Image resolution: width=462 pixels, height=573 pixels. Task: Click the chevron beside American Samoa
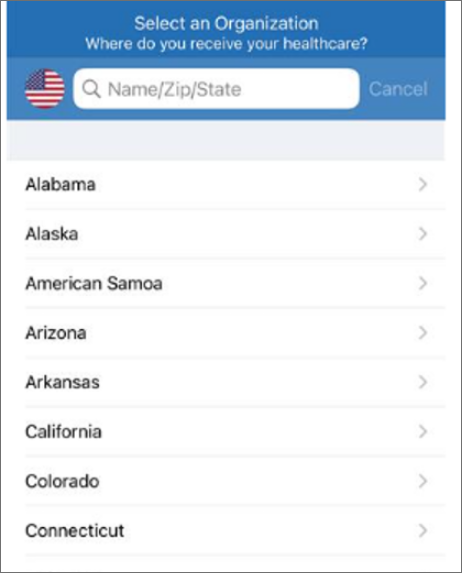pyautogui.click(x=423, y=283)
